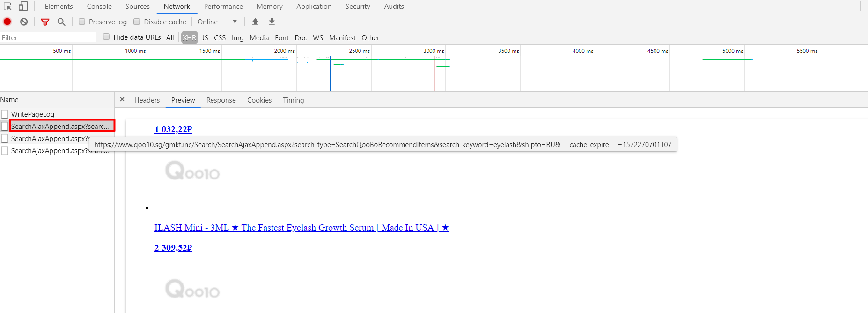This screenshot has width=868, height=313.
Task: Filter requests by Img type
Action: [x=238, y=37]
